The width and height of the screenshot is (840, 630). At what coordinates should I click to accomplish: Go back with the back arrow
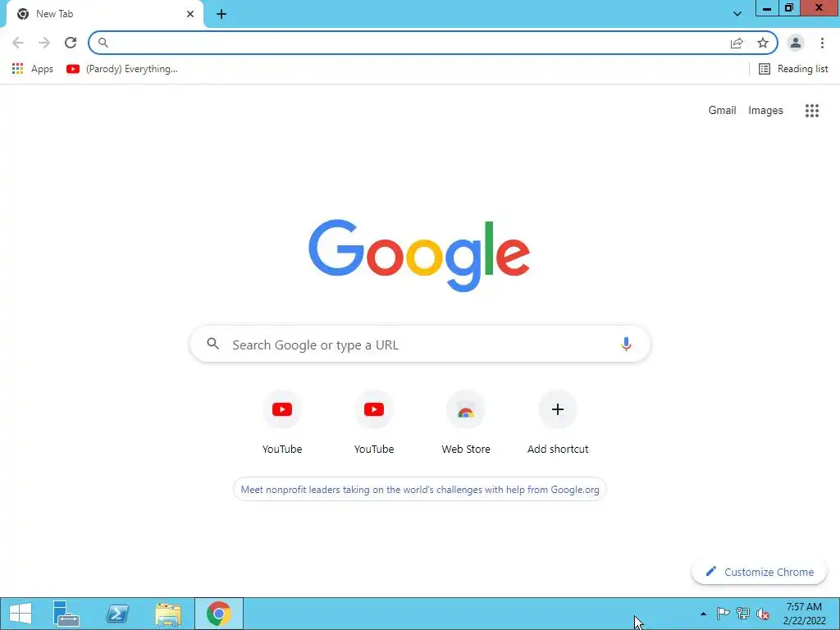(18, 43)
